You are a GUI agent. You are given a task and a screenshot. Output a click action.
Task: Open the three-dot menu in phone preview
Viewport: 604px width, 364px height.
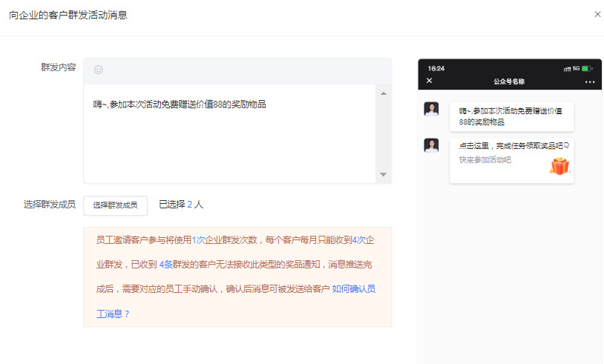tap(590, 82)
